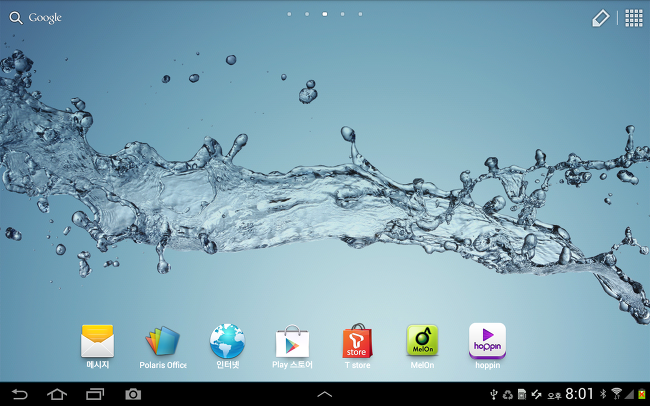650x406 pixels.
Task: Switch to the first home page dot
Action: click(x=289, y=14)
